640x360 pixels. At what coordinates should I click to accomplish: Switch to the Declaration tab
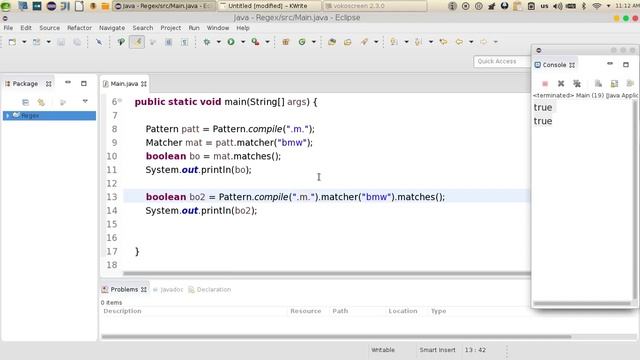210,289
